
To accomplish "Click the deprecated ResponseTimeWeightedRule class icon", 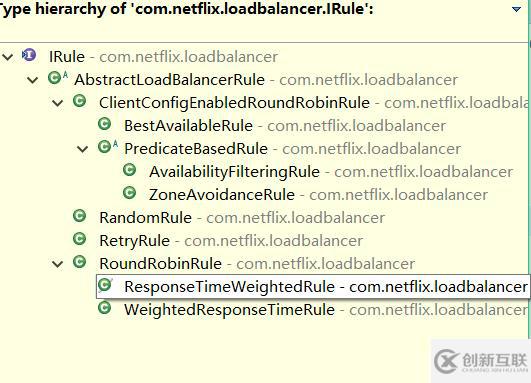I will (x=105, y=285).
